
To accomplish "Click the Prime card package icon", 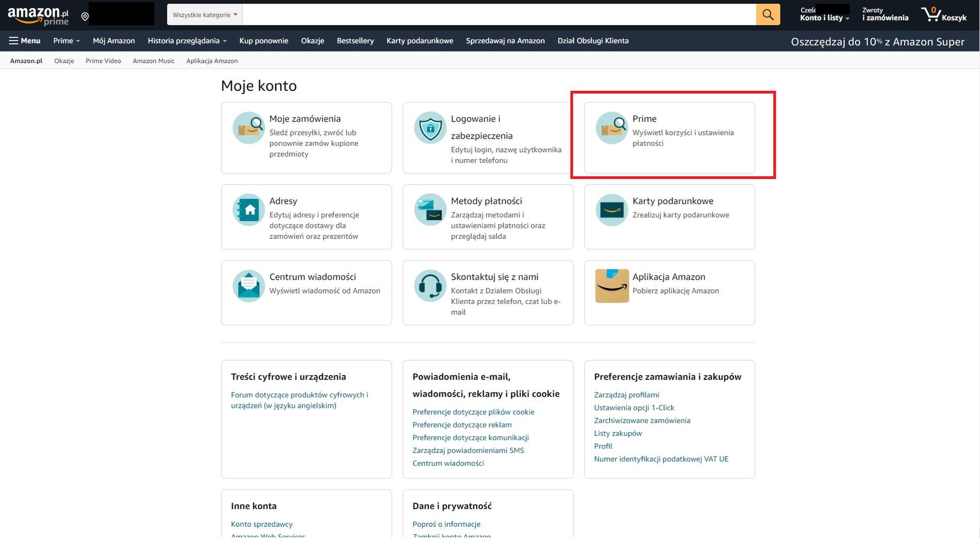I will (612, 128).
